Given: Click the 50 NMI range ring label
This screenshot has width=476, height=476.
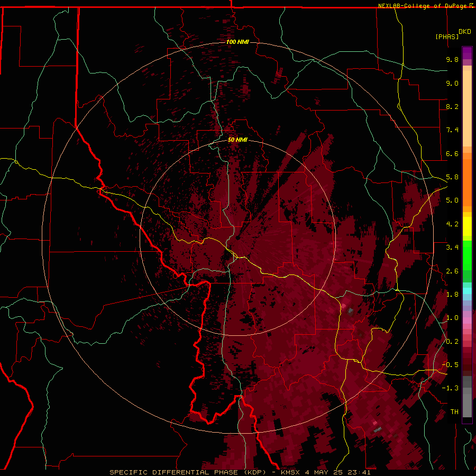Looking at the screenshot, I should pyautogui.click(x=237, y=140).
